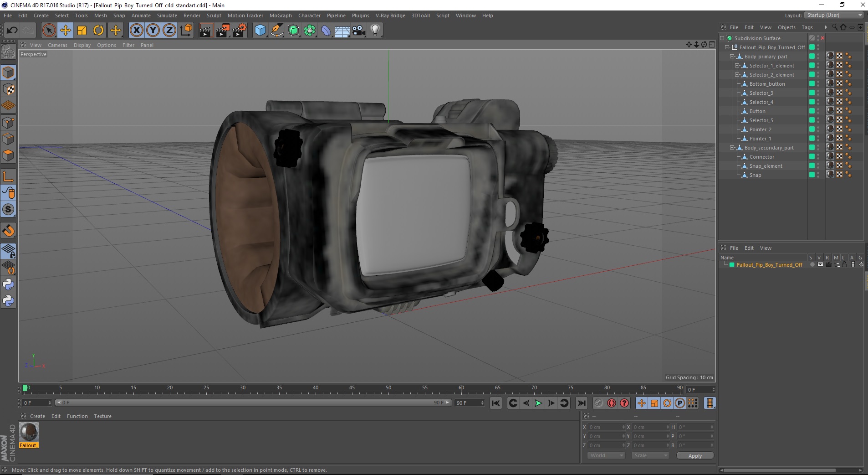
Task: Switch to Texture mode
Action: pos(8,89)
